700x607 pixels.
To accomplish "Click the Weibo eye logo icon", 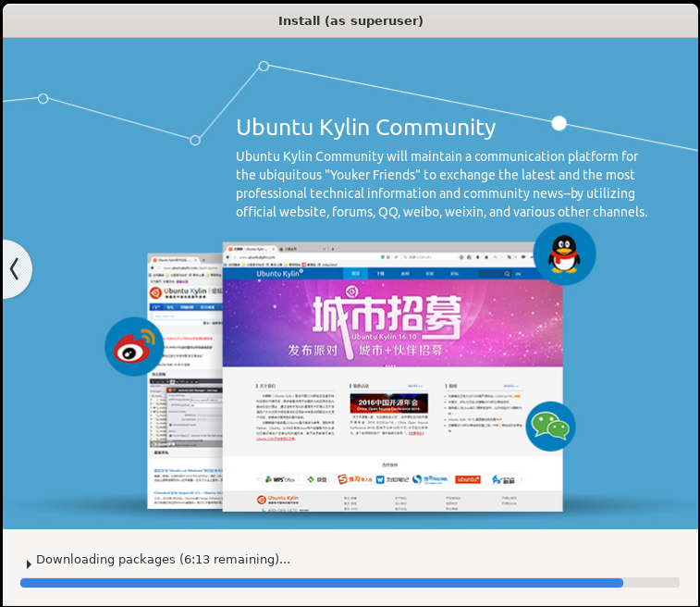I will click(134, 347).
